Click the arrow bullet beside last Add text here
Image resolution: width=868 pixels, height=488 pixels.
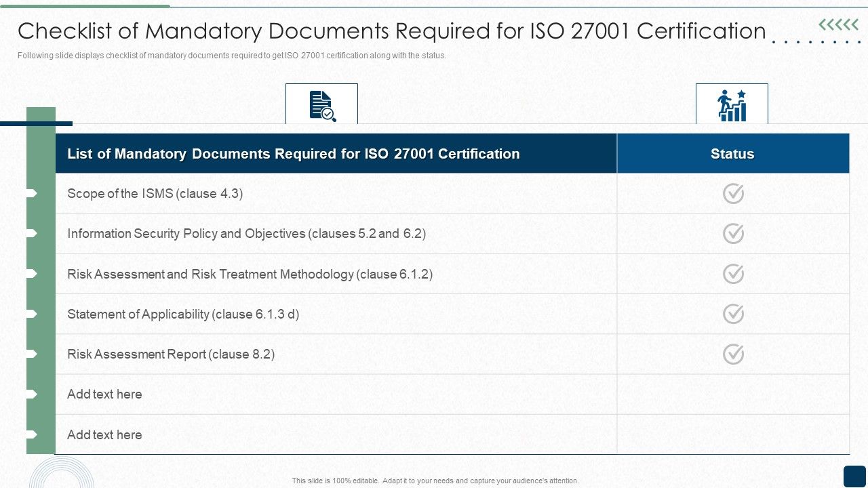pos(32,434)
